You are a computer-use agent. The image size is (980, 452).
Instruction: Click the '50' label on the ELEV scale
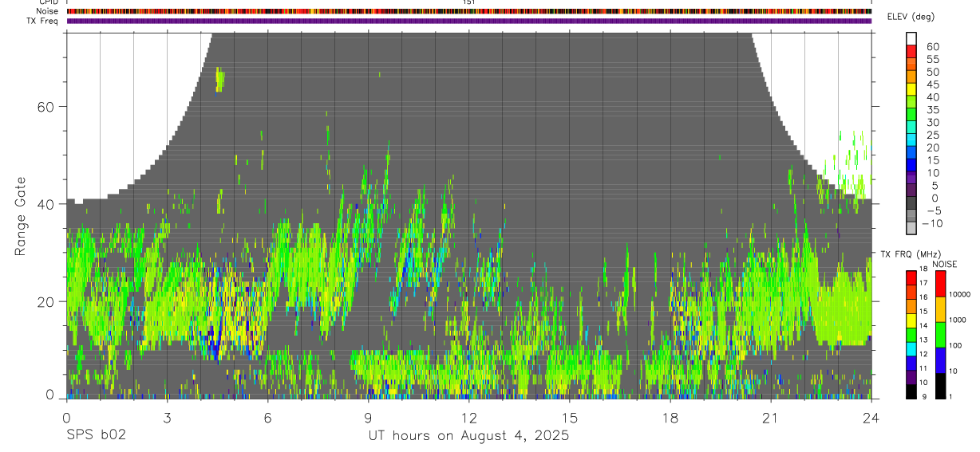pyautogui.click(x=932, y=73)
